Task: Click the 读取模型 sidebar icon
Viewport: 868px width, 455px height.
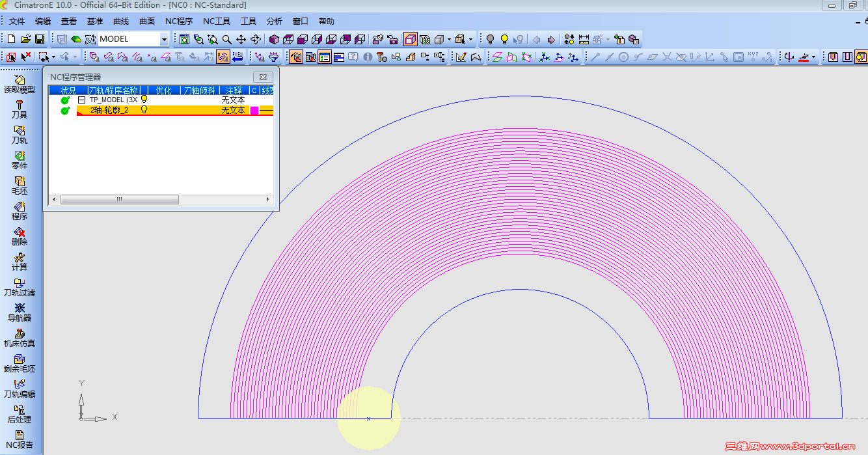Action: pyautogui.click(x=20, y=84)
